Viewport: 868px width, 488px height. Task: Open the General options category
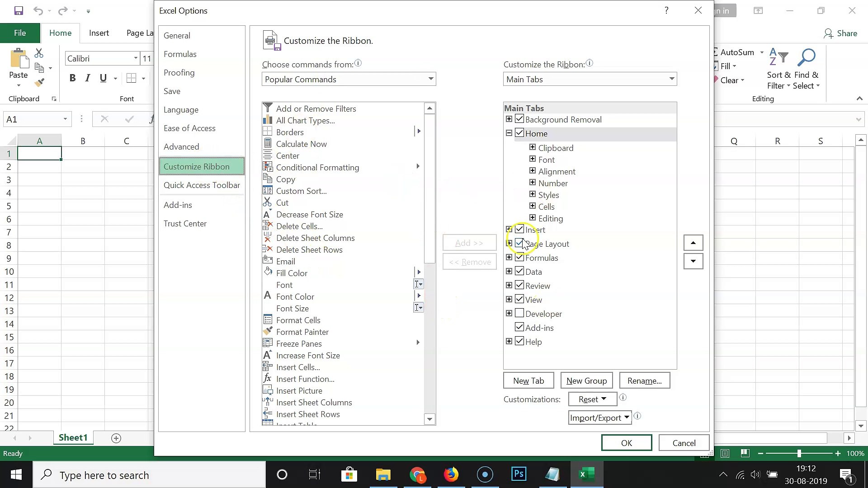click(x=202, y=36)
